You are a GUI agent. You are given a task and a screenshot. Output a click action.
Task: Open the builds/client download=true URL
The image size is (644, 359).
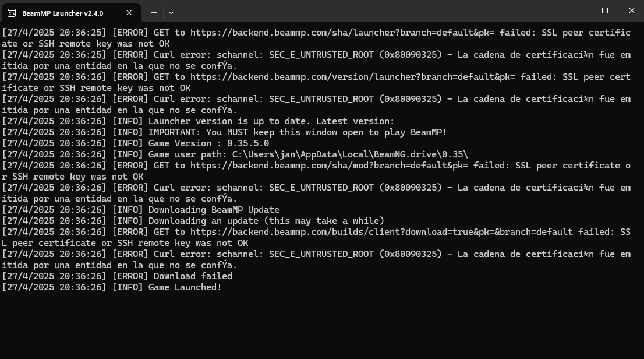381,232
